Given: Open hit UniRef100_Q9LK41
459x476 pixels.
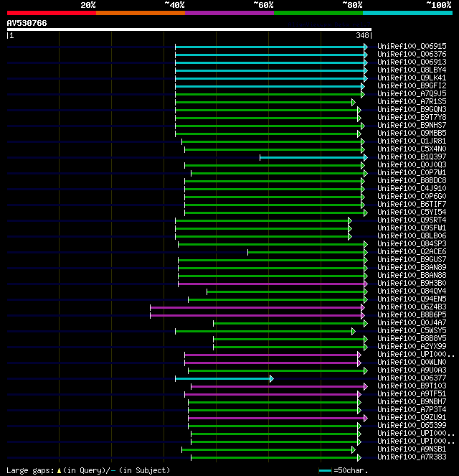Looking at the screenshot, I should click(412, 78).
